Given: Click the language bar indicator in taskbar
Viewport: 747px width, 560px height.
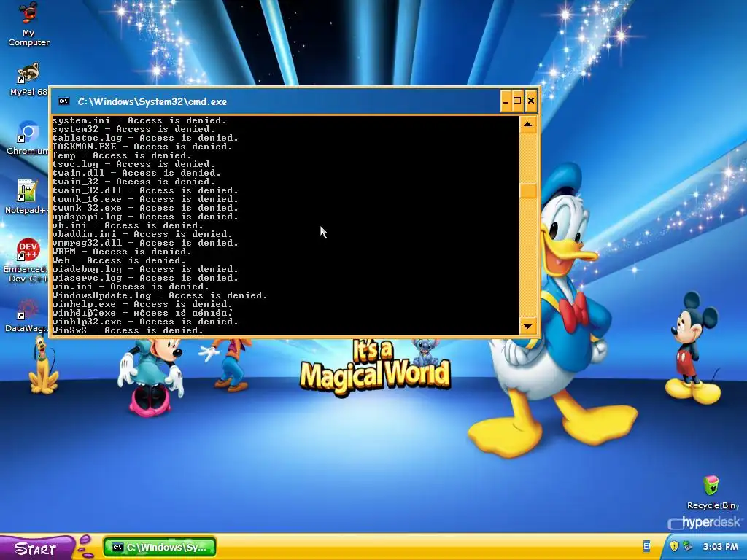Looking at the screenshot, I should tap(646, 546).
